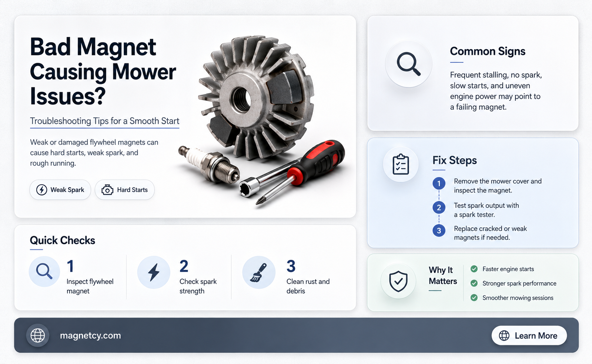The image size is (592, 364).
Task: Click the flywheel product image
Action: click(x=255, y=97)
